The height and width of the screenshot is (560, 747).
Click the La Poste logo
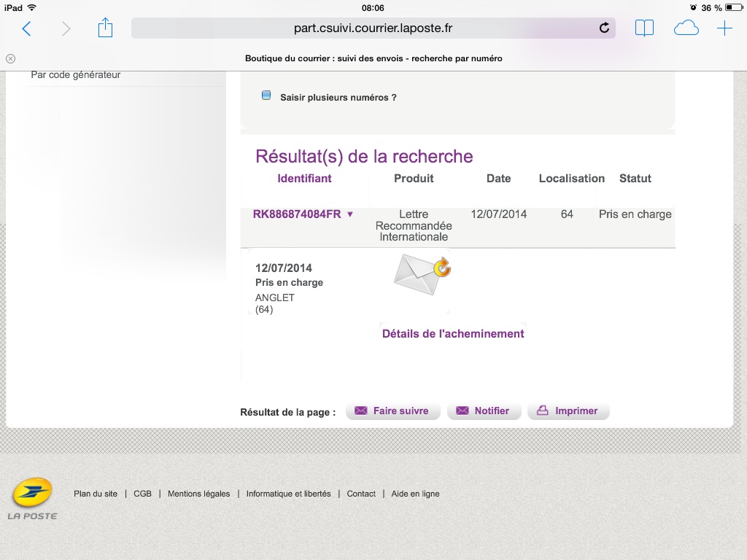pos(32,499)
